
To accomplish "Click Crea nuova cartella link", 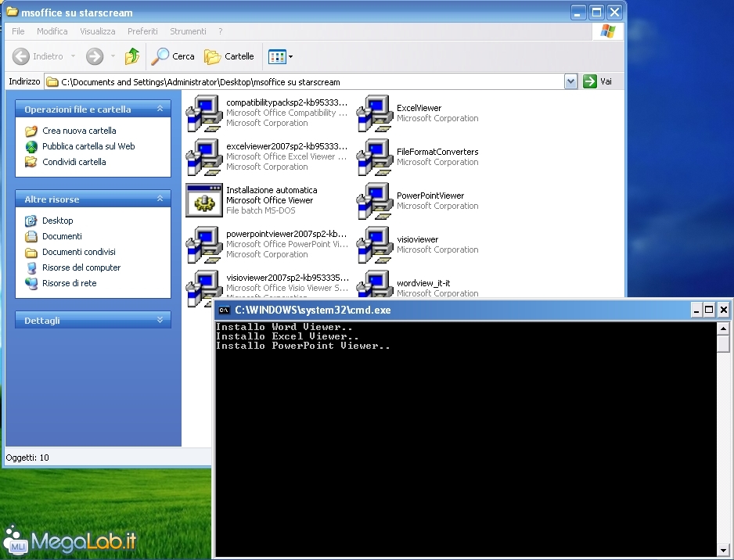I will pyautogui.click(x=79, y=131).
